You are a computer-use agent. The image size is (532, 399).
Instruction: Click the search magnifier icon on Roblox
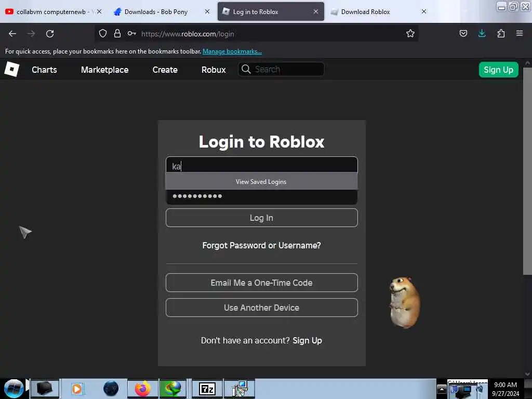pos(246,69)
